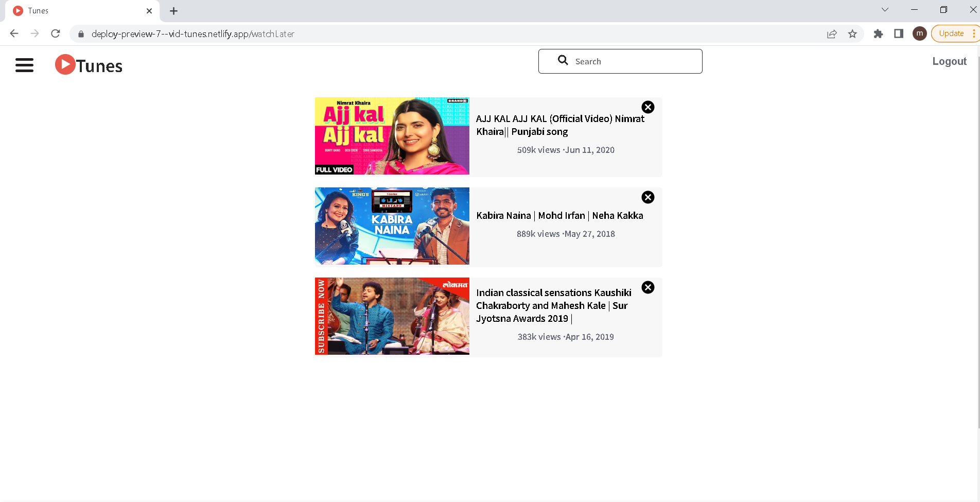Bookmark this page with the star icon

[852, 33]
